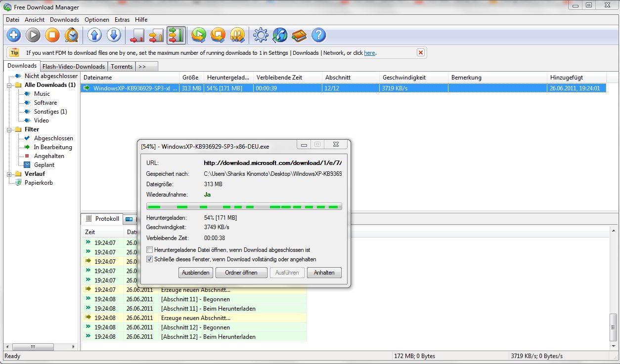Image resolution: width=620 pixels, height=364 pixels.
Task: Click the blue question mark help icon
Action: point(319,35)
